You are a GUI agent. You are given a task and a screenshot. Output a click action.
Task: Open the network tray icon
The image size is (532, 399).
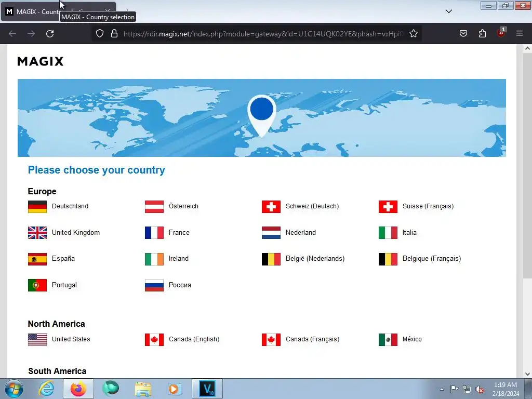pos(467,390)
